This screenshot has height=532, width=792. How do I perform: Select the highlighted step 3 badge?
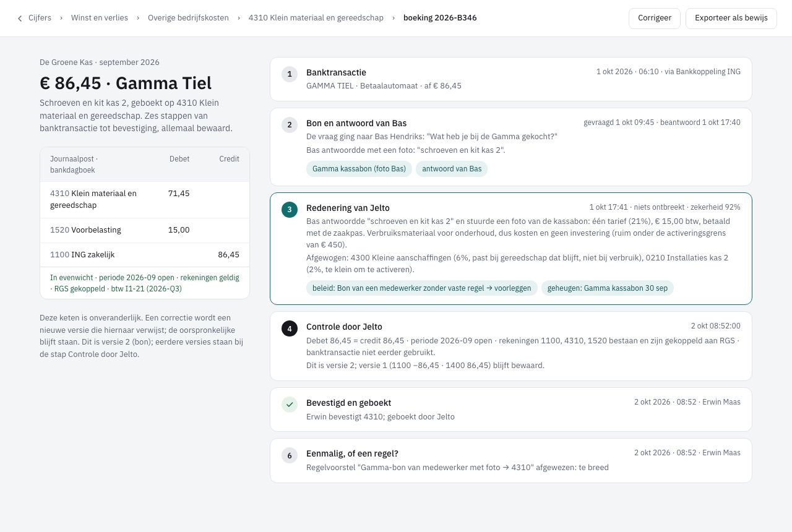pyautogui.click(x=290, y=210)
